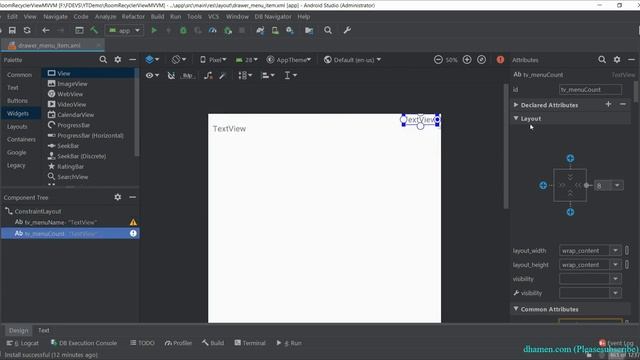
Task: Open the Pixel device dropdown
Action: tap(213, 60)
